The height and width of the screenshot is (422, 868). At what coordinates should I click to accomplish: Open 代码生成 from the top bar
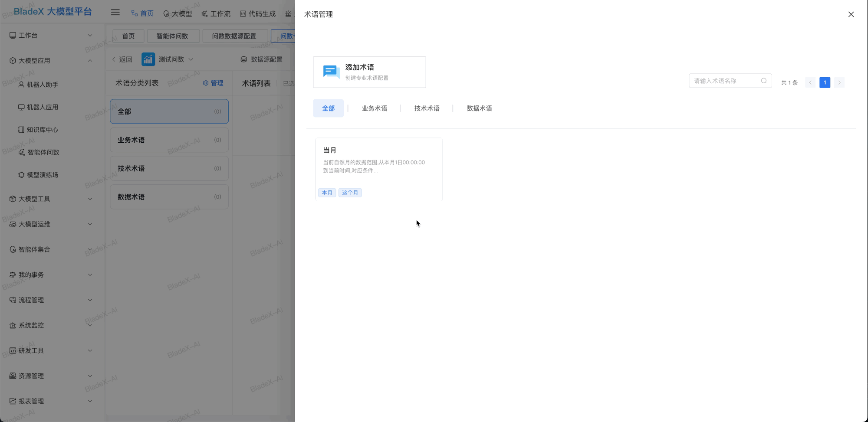(257, 13)
